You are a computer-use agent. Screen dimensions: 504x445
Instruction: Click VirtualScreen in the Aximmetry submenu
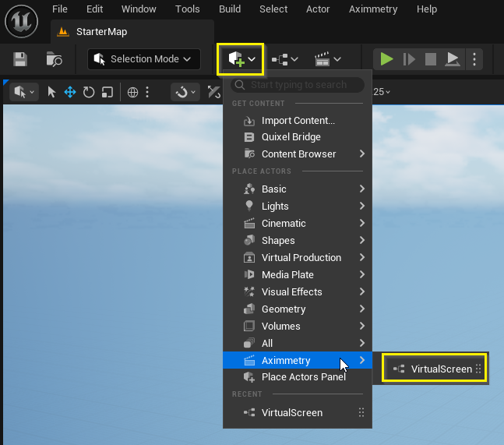pyautogui.click(x=440, y=369)
